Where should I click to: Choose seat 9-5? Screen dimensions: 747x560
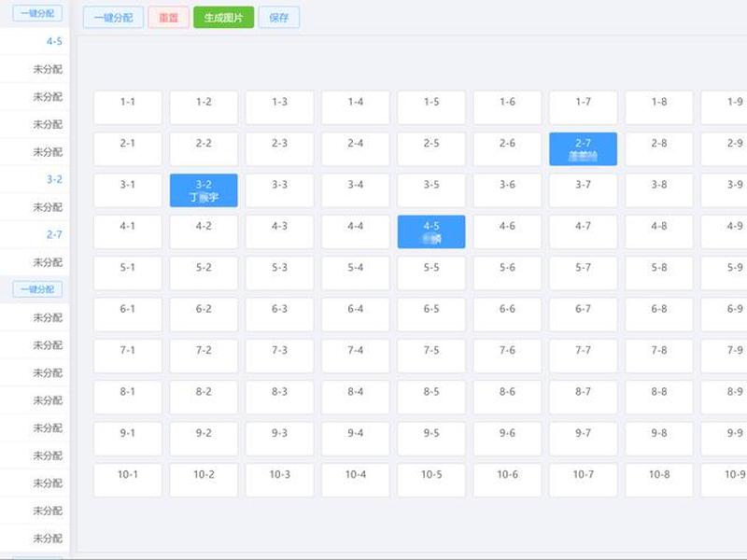point(431,439)
